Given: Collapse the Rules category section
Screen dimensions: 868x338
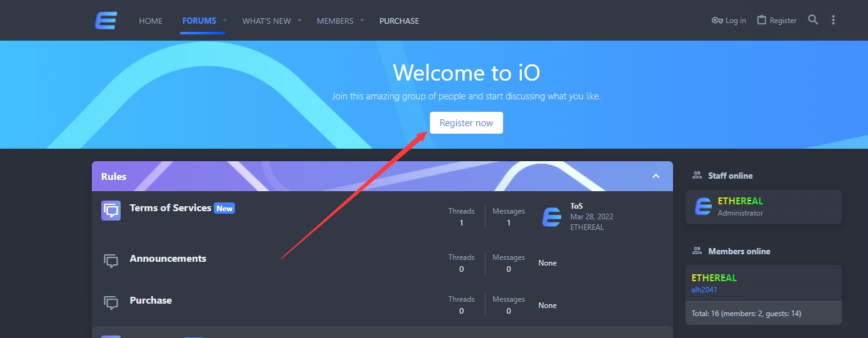Looking at the screenshot, I should click(x=656, y=176).
